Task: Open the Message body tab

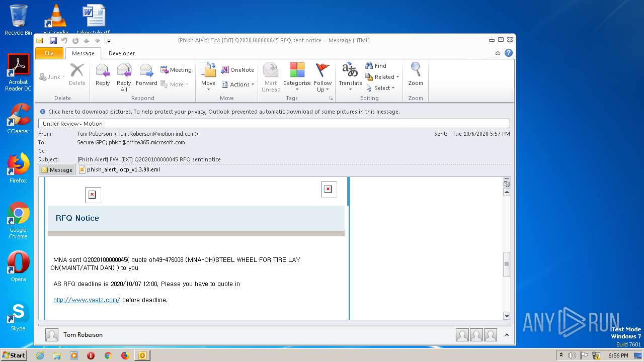Action: coord(57,170)
